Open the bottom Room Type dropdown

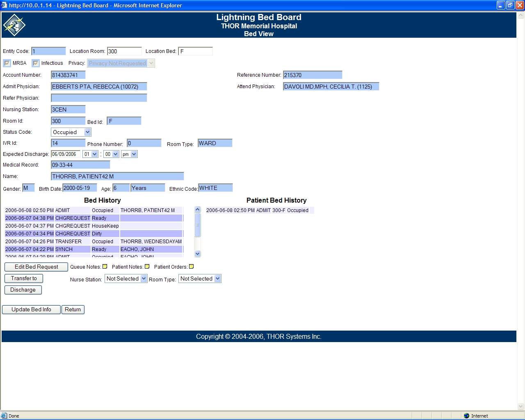(200, 278)
